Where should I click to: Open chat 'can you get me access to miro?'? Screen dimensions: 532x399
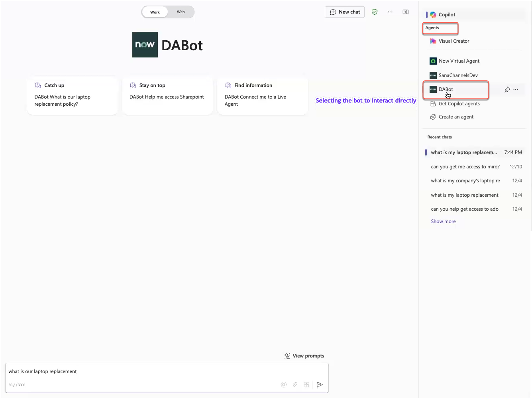pos(474,167)
